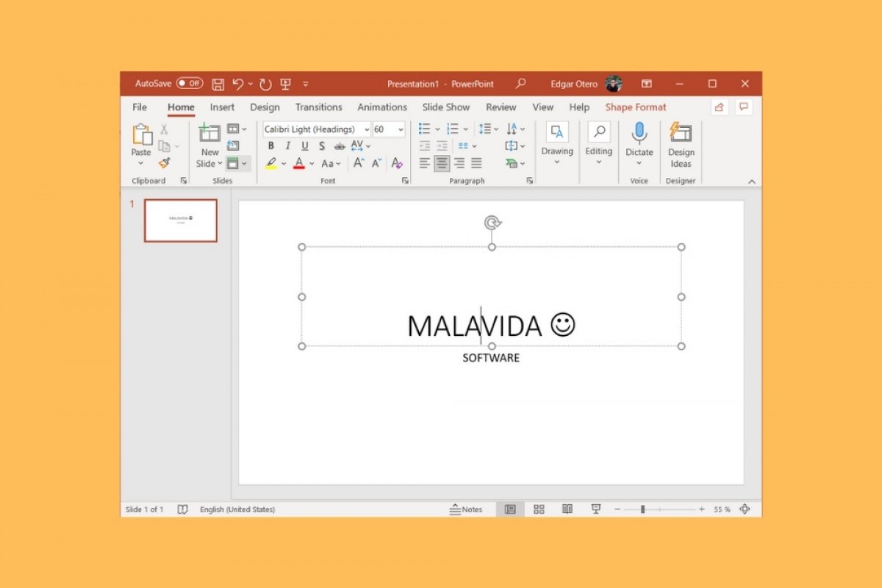The width and height of the screenshot is (882, 588).
Task: Open the Font dialog launcher
Action: point(405,181)
